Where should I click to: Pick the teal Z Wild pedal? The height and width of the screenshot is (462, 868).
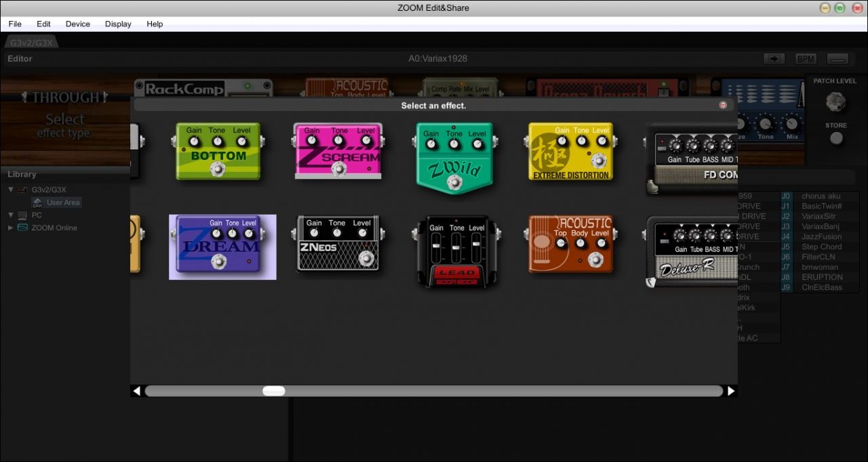click(454, 158)
